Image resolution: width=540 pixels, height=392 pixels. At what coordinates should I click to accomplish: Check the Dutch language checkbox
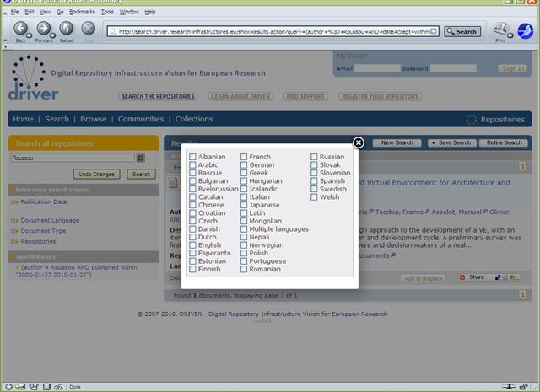(x=192, y=237)
